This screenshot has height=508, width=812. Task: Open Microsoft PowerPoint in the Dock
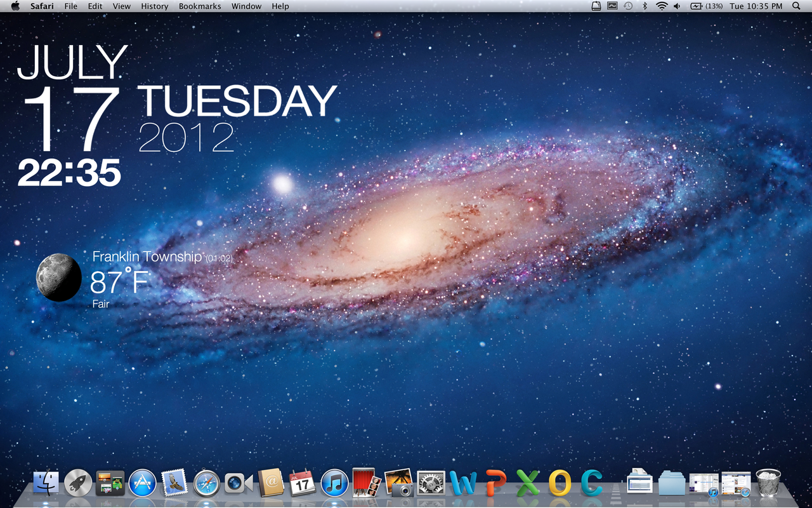pos(495,484)
